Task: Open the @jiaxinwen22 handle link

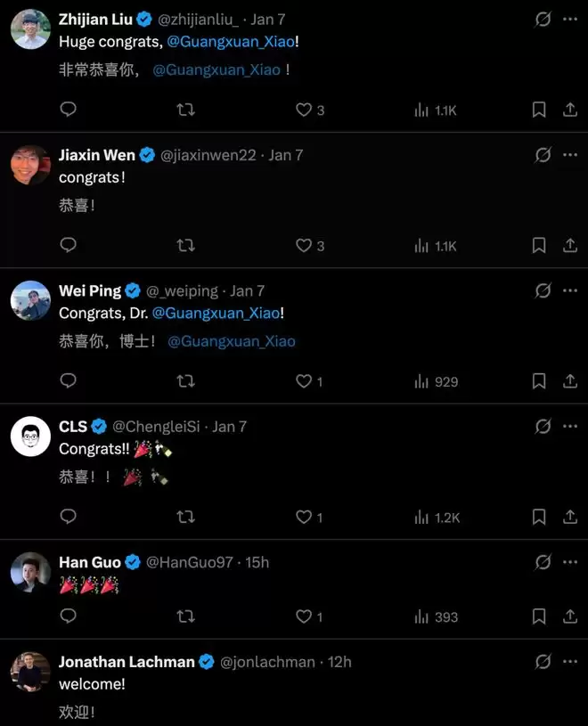Action: pyautogui.click(x=208, y=155)
